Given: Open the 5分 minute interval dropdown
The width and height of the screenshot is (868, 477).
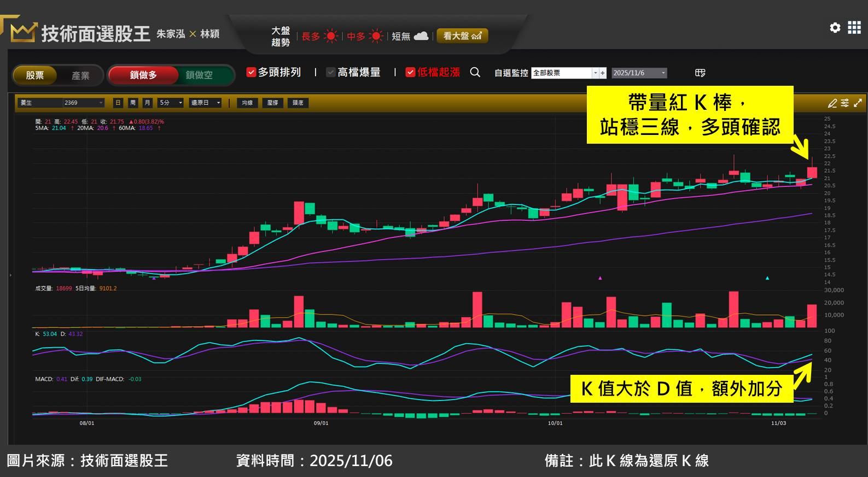Looking at the screenshot, I should 170,103.
